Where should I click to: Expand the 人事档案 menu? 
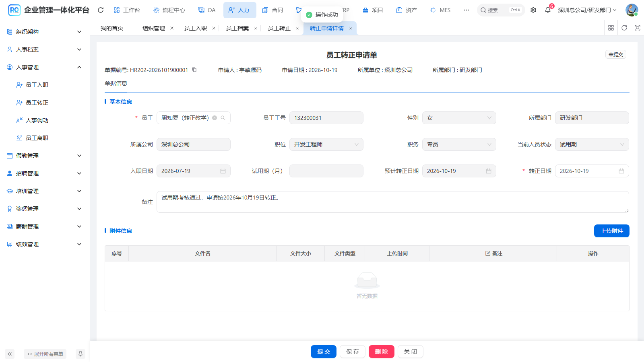click(45, 49)
